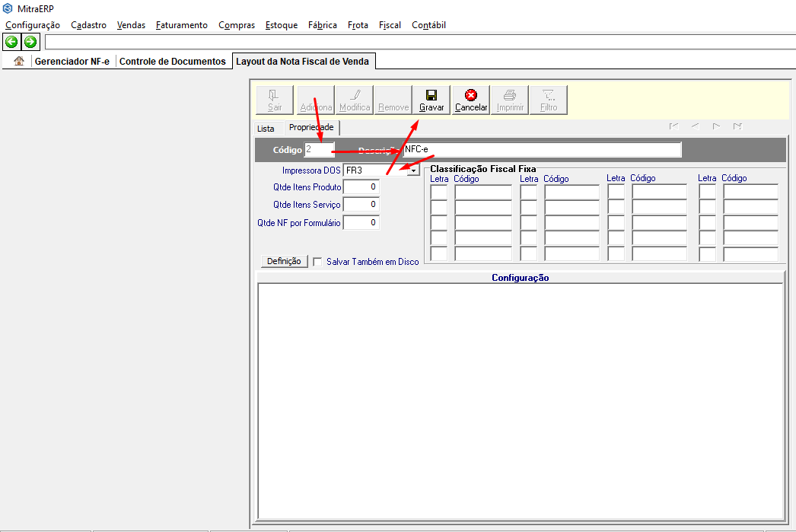Expand the Impressora DOS dropdown
The image size is (796, 532).
pos(413,170)
